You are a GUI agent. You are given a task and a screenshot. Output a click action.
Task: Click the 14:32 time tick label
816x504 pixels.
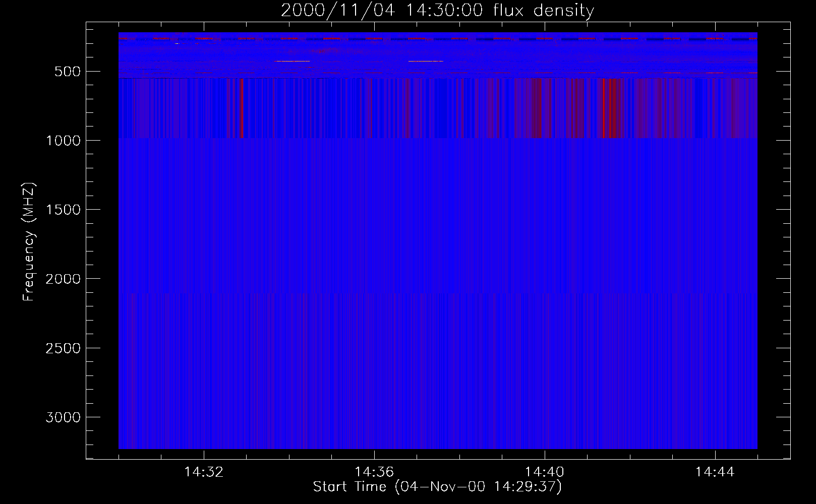tap(204, 472)
